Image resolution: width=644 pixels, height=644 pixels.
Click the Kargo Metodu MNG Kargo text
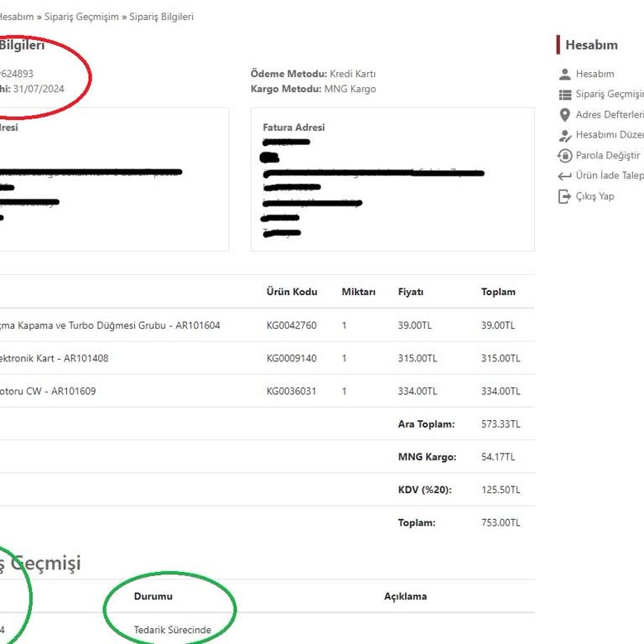313,89
